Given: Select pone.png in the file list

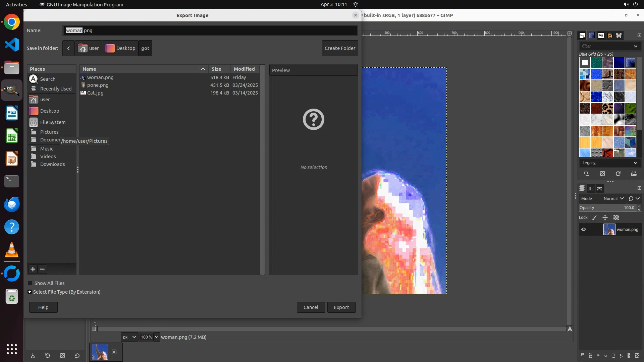Looking at the screenshot, I should tap(98, 85).
